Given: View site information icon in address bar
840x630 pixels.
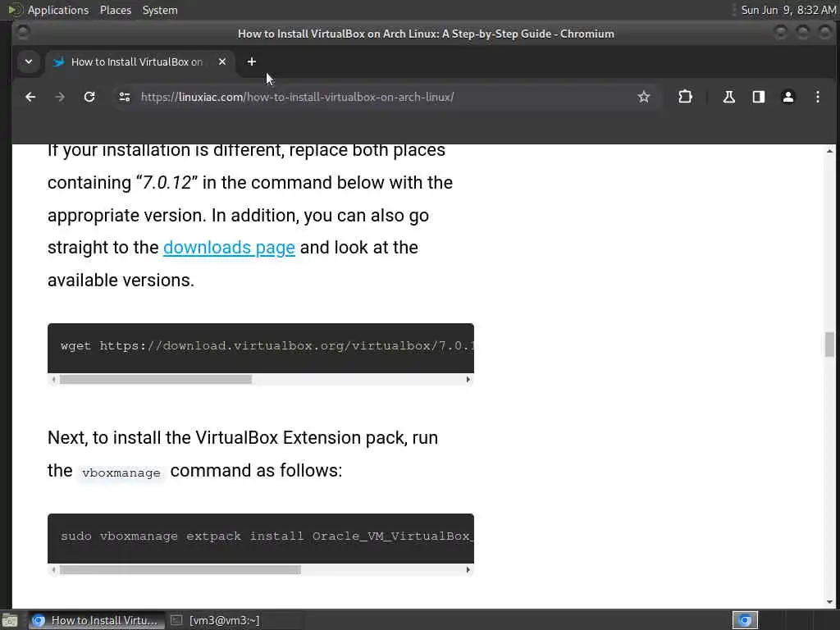Looking at the screenshot, I should 125,97.
